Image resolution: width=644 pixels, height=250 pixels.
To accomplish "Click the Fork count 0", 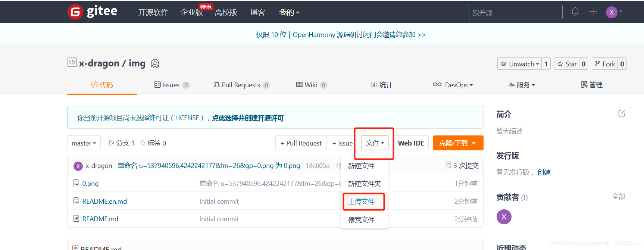I will click(x=622, y=64).
